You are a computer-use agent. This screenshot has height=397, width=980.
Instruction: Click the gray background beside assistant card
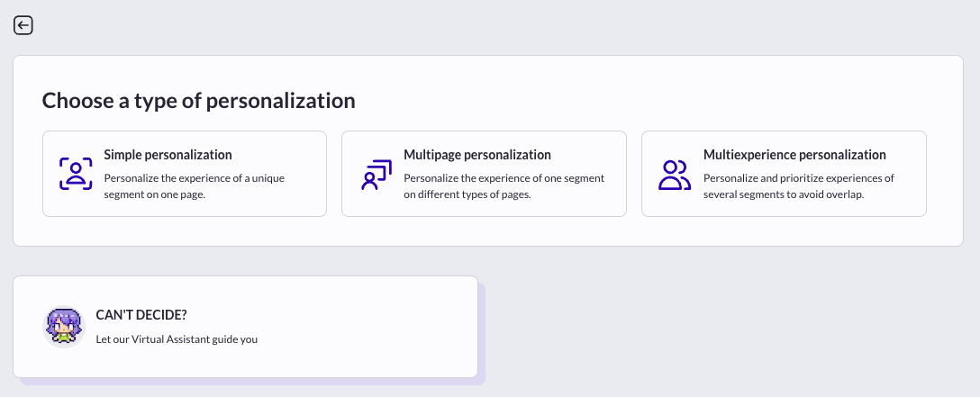point(719,325)
